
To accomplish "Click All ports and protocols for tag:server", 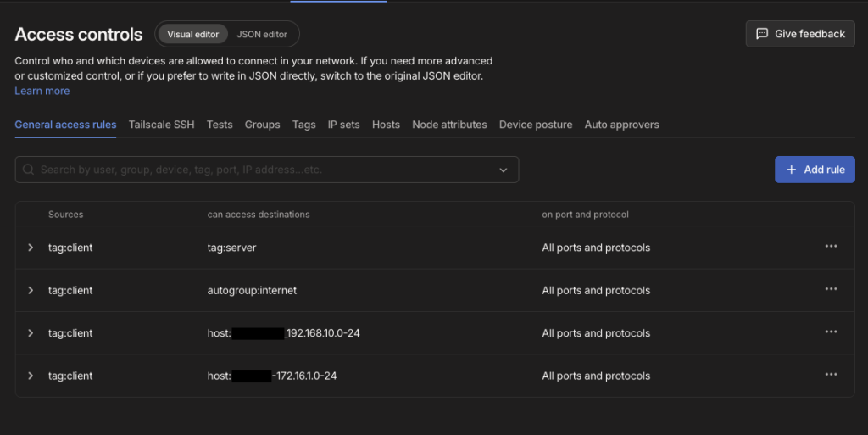I will coord(596,248).
